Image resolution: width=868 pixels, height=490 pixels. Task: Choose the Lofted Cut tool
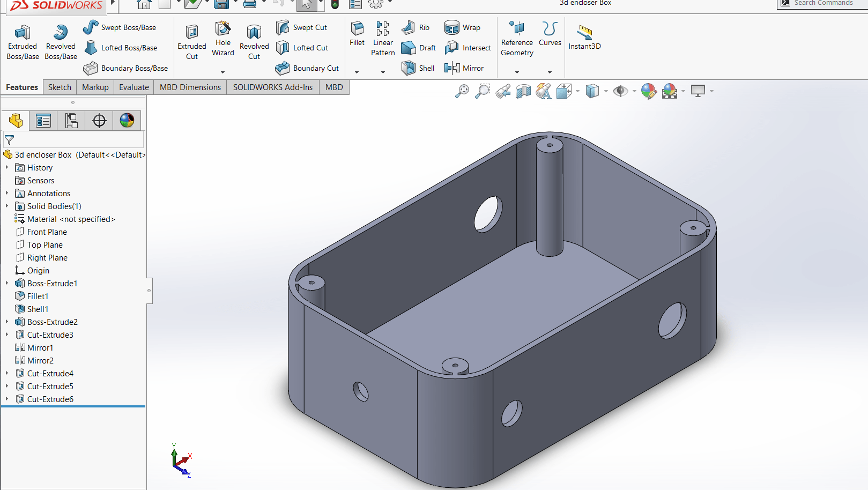[x=302, y=48]
